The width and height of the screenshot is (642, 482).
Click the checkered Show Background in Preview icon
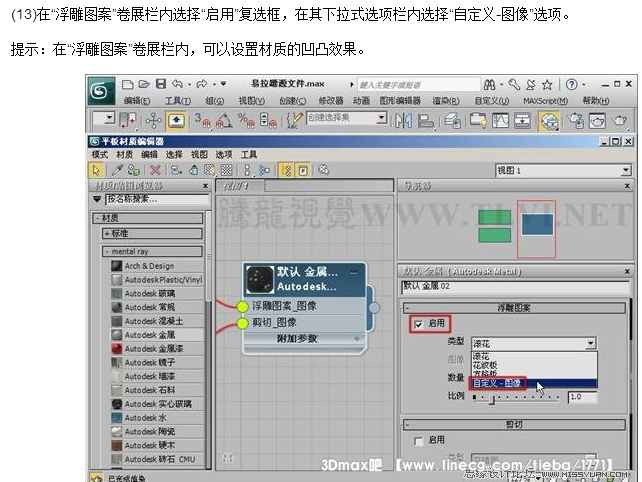[226, 170]
